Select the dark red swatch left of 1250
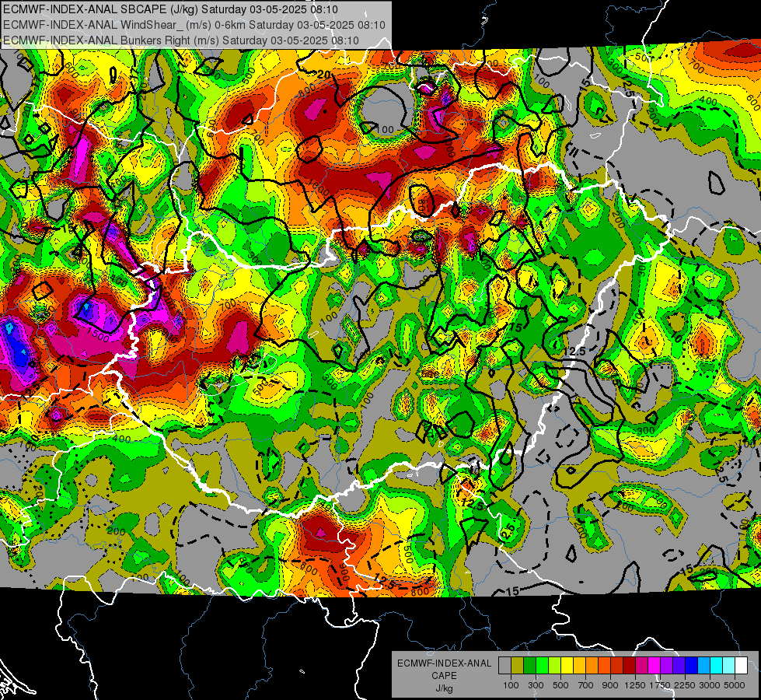 [x=630, y=666]
